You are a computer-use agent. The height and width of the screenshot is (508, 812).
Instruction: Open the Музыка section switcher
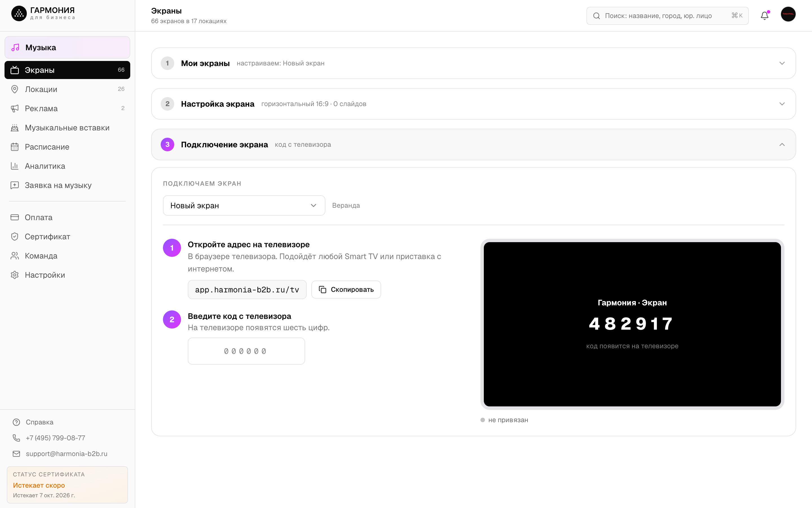pyautogui.click(x=67, y=47)
